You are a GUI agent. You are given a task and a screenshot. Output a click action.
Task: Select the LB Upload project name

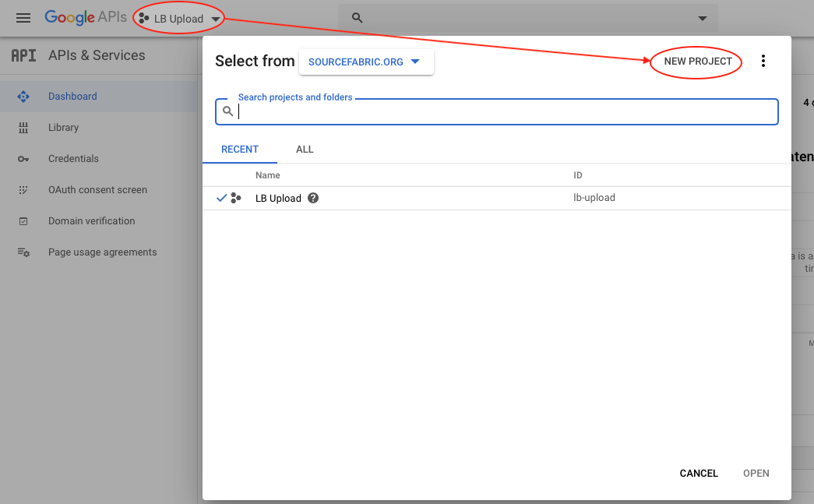pos(278,199)
